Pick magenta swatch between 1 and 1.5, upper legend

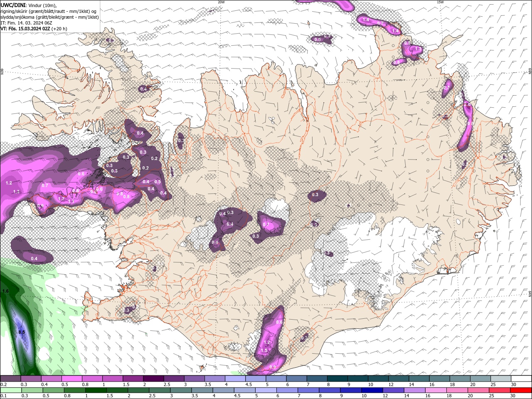coord(112,379)
